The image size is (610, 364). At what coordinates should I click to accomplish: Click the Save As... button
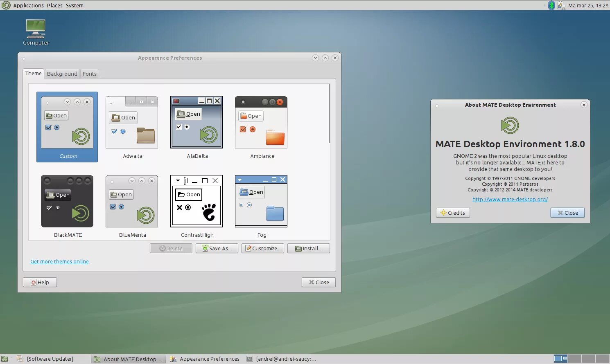217,248
